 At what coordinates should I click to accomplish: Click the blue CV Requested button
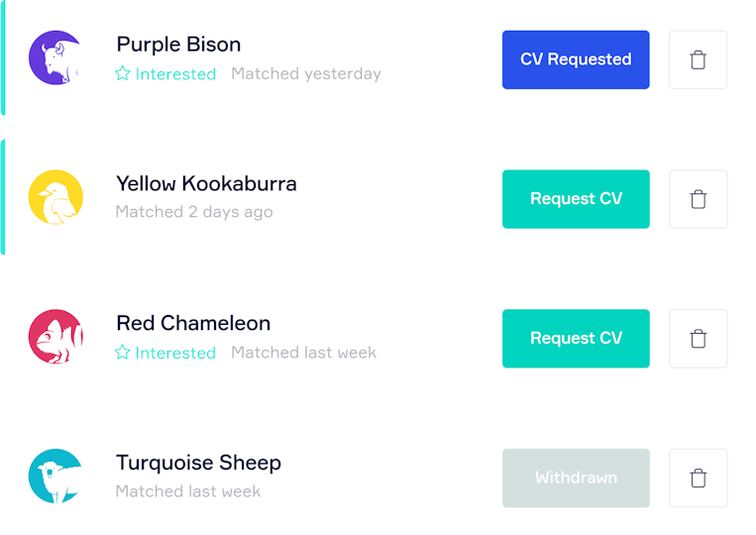click(576, 59)
